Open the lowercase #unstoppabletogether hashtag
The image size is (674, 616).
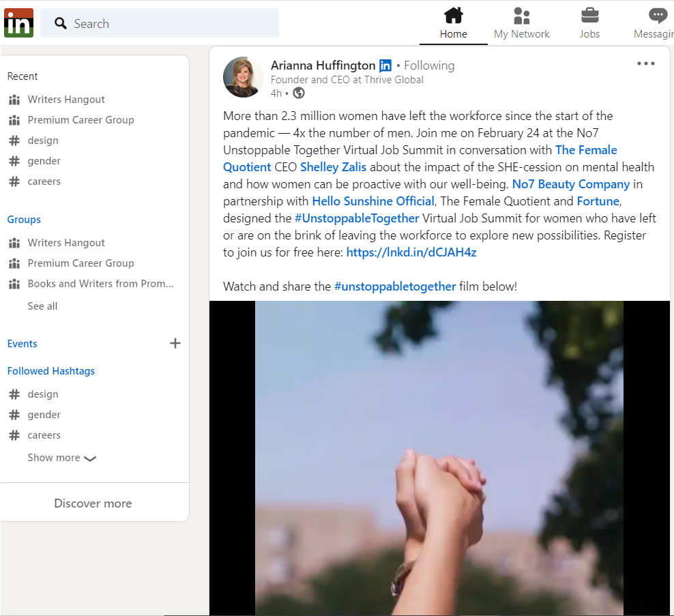click(395, 287)
